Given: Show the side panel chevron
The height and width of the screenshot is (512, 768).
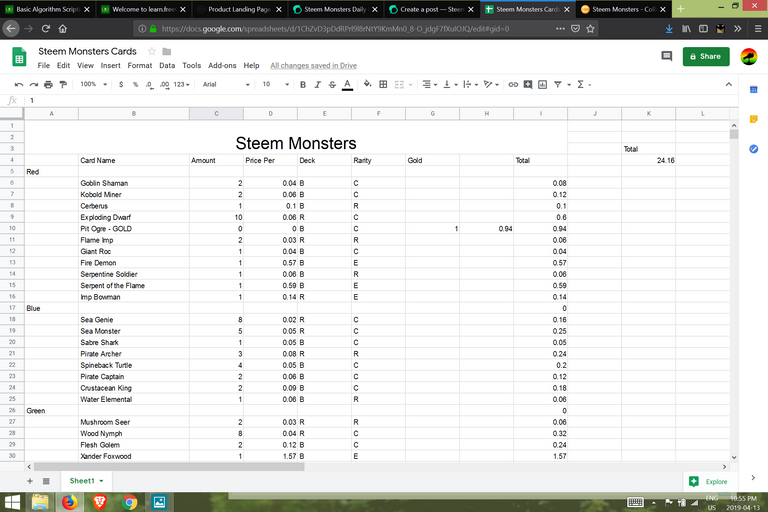Looking at the screenshot, I should (753, 478).
